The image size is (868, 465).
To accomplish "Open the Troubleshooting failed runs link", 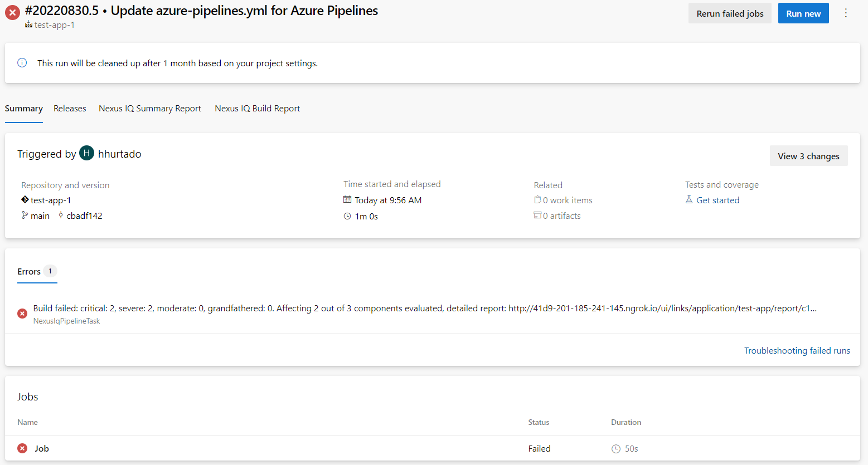I will (797, 350).
